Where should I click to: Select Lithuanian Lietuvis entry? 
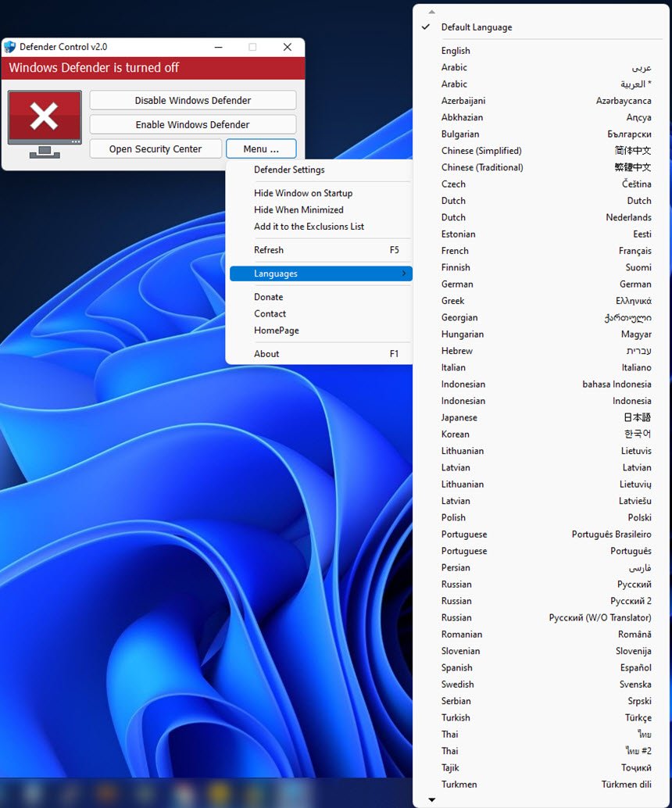pos(541,451)
